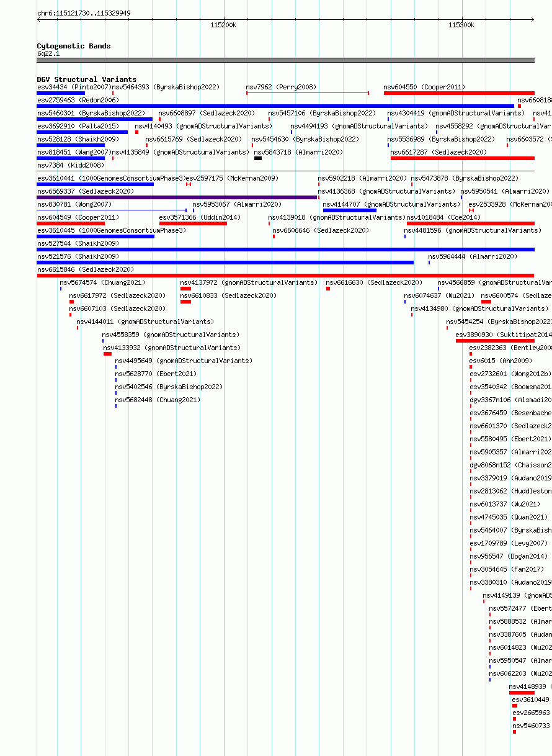
Task: Select the nsv6608897 (Sedlazeck2020) label
Action: click(207, 114)
